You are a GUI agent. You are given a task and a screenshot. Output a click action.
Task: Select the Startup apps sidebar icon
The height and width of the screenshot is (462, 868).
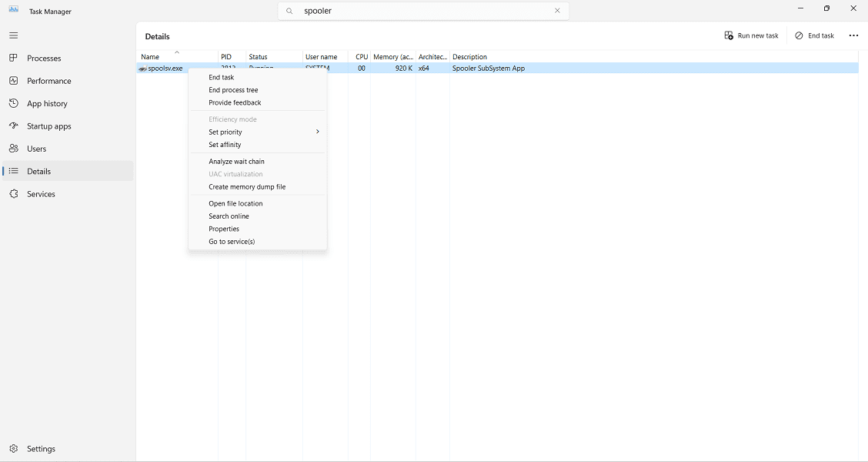point(13,126)
